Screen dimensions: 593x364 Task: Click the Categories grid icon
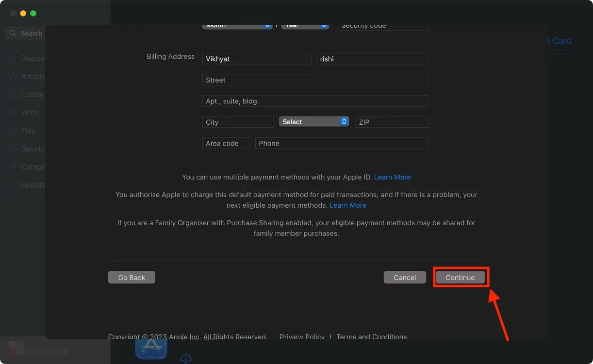pyautogui.click(x=13, y=167)
